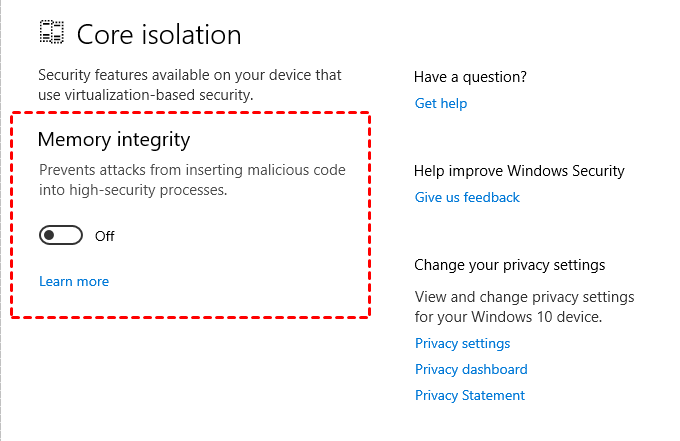Viewport: 680px width, 441px height.
Task: Click the "Help improve Windows Security" heading
Action: click(x=519, y=171)
